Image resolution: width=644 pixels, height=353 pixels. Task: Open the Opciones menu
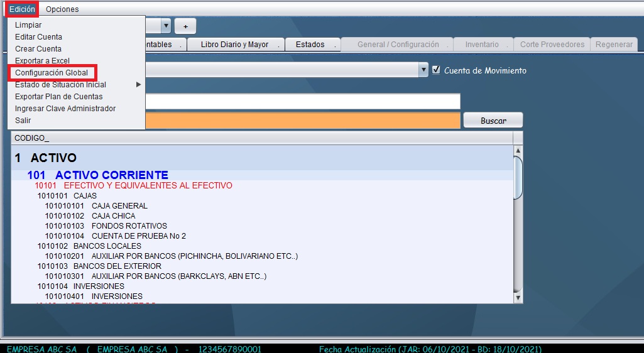coord(62,9)
